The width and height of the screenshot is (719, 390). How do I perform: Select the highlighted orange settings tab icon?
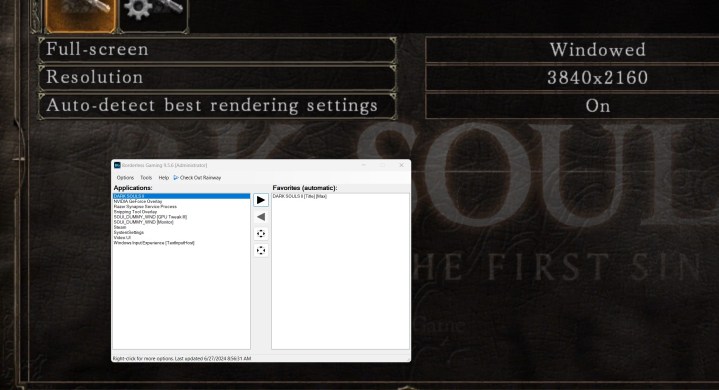point(81,15)
